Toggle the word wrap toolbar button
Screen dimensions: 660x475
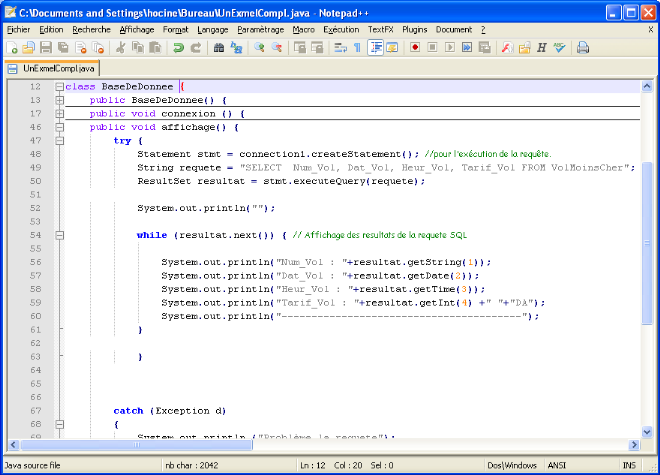(340, 47)
